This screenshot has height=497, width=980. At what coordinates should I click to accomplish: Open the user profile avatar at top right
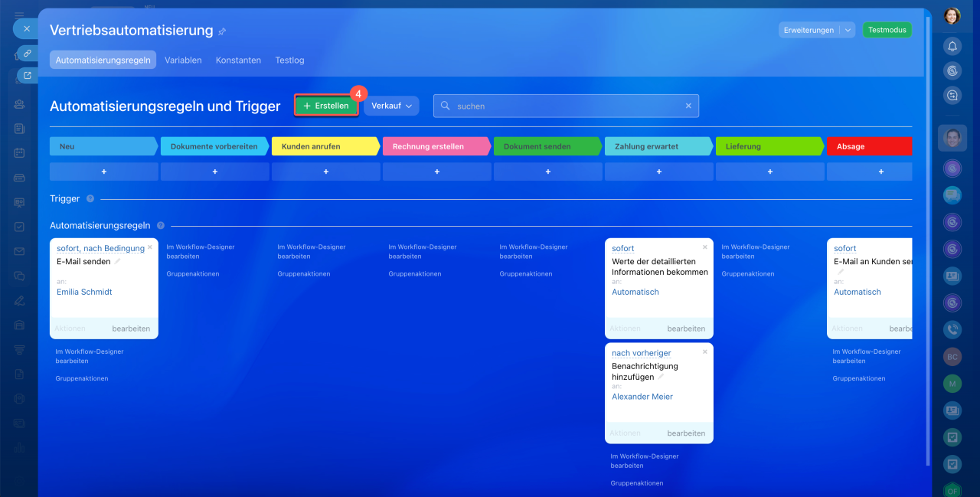coord(952,16)
